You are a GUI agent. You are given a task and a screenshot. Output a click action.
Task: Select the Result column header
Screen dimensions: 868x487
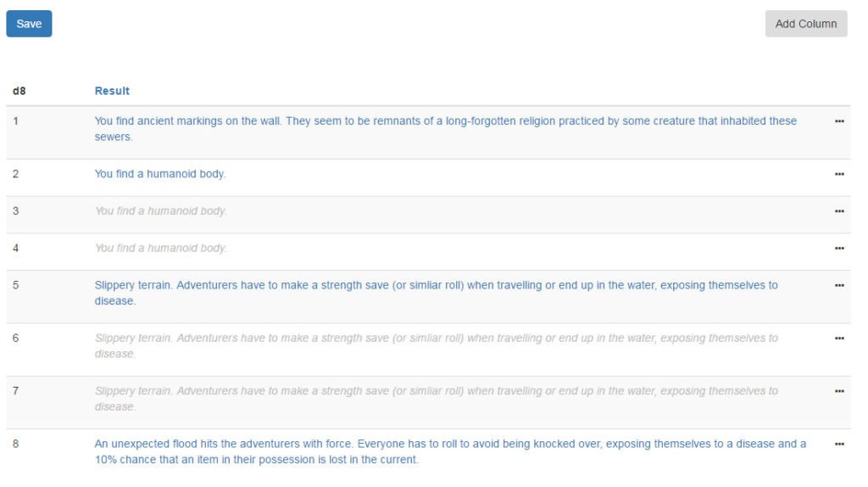tap(112, 91)
